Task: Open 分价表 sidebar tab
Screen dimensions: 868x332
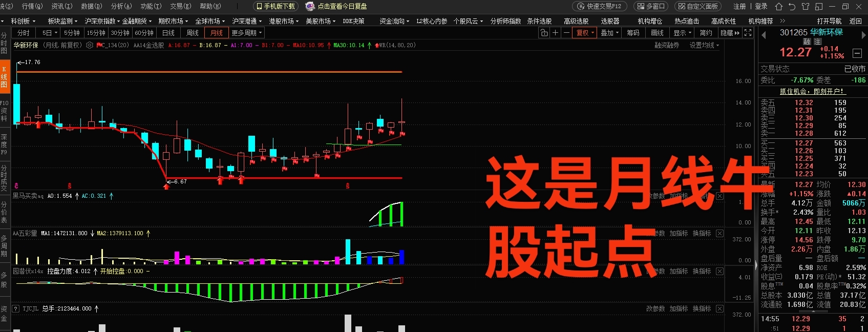Action: coord(4,211)
